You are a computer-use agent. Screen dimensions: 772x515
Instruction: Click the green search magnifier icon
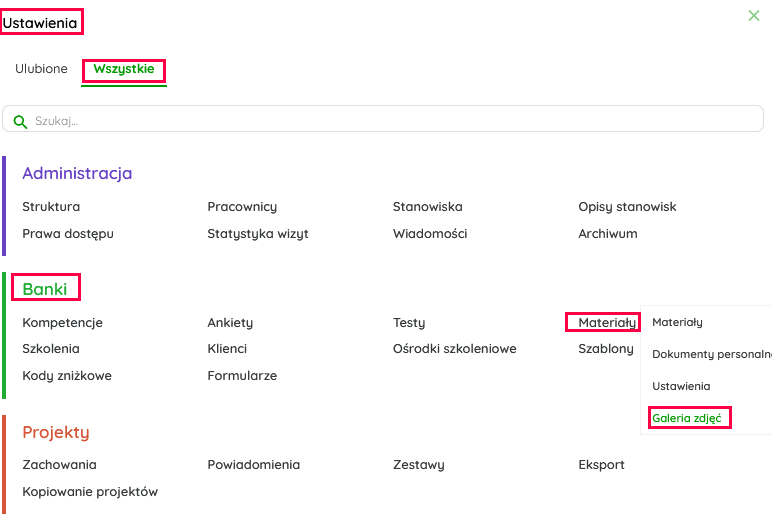pyautogui.click(x=20, y=121)
